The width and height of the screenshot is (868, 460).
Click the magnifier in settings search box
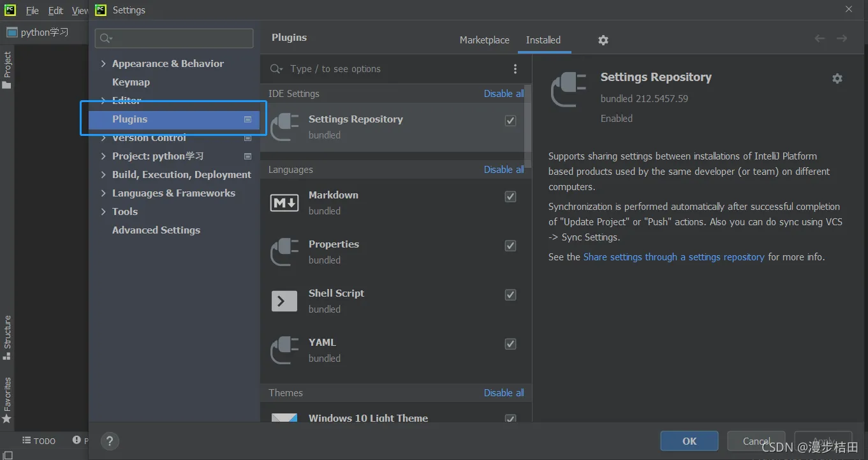click(x=106, y=38)
